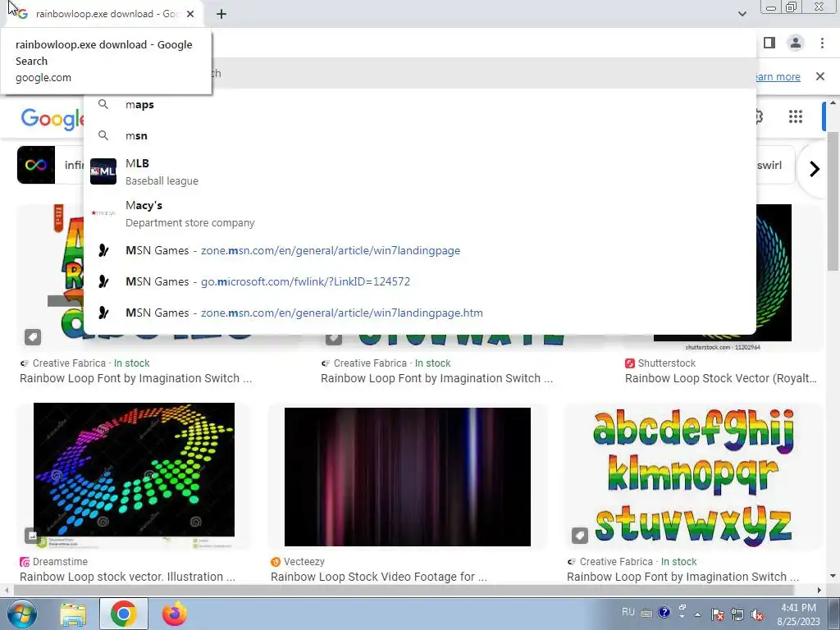Screen dimensions: 840x630
Task: Close the rainbowloop.exe download tab
Action: click(190, 14)
